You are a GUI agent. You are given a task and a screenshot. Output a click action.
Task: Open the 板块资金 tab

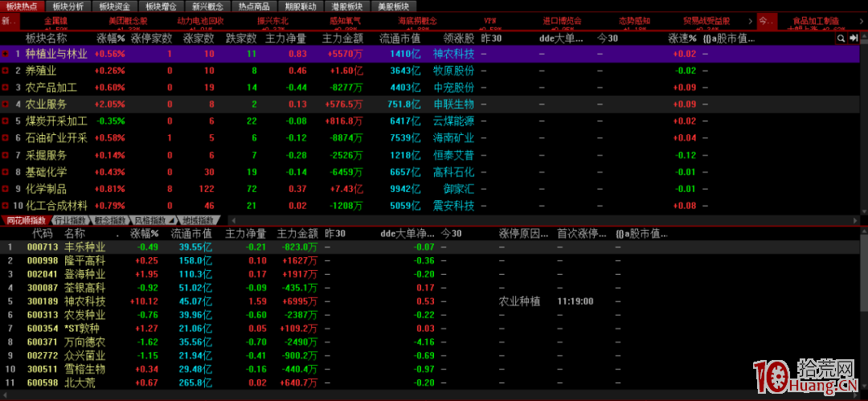(115, 6)
